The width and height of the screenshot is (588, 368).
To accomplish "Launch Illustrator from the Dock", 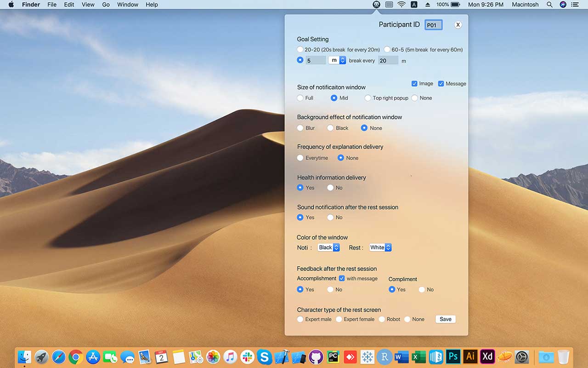I will 470,356.
